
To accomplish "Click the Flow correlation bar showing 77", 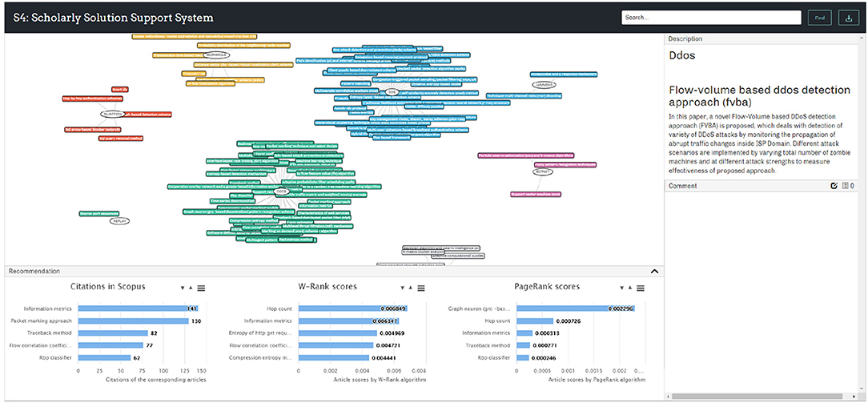I will click(111, 345).
